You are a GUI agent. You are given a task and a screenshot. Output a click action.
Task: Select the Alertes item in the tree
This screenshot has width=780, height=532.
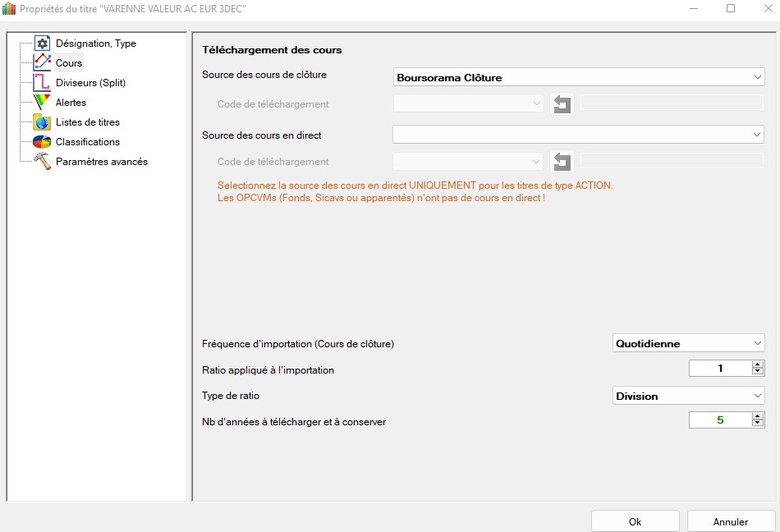coord(71,103)
